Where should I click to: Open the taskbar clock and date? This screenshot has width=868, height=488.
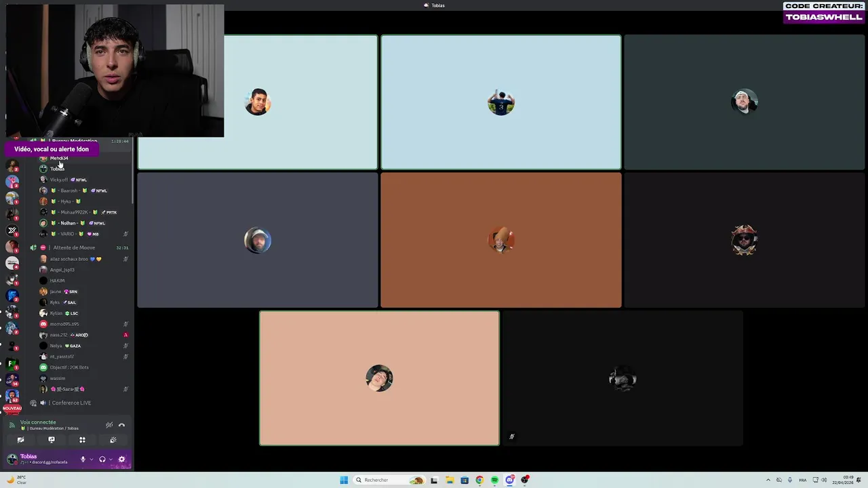point(842,480)
